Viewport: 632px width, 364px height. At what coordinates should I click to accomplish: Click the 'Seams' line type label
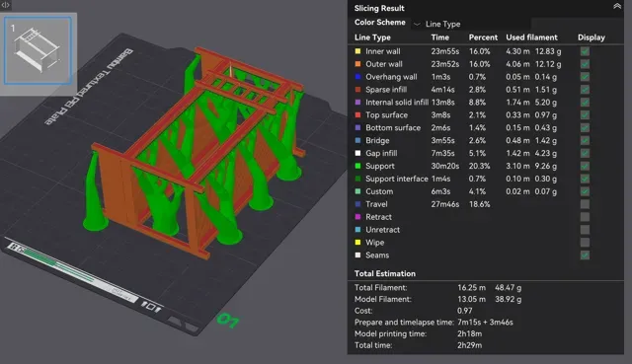click(377, 255)
